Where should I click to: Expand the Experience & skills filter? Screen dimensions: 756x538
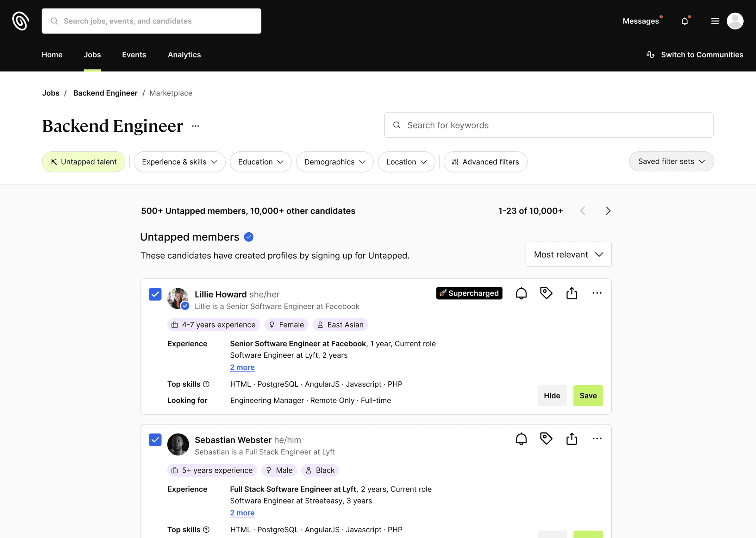tap(179, 162)
